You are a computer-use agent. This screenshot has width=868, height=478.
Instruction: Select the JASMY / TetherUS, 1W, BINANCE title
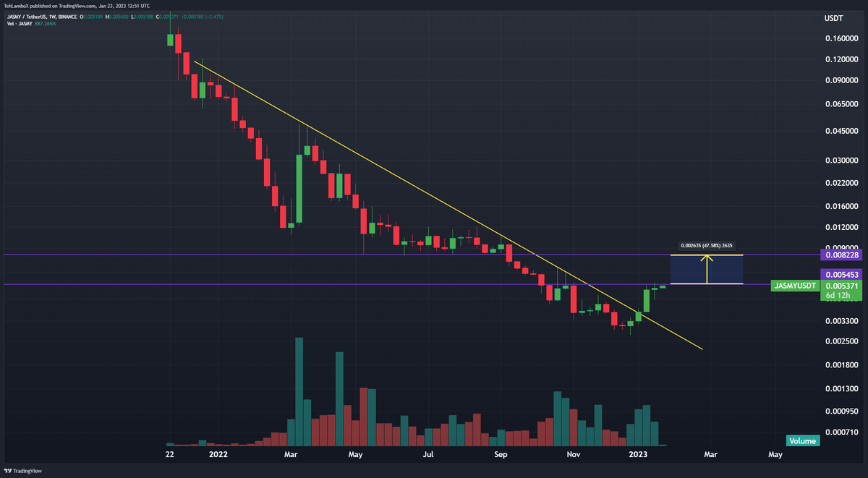coord(42,17)
